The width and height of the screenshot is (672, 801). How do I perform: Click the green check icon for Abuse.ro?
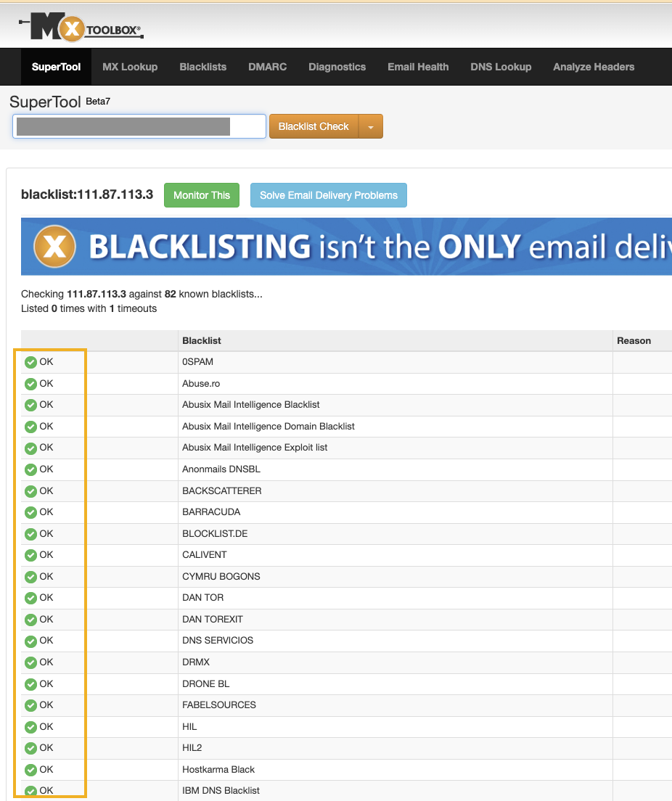coord(30,384)
